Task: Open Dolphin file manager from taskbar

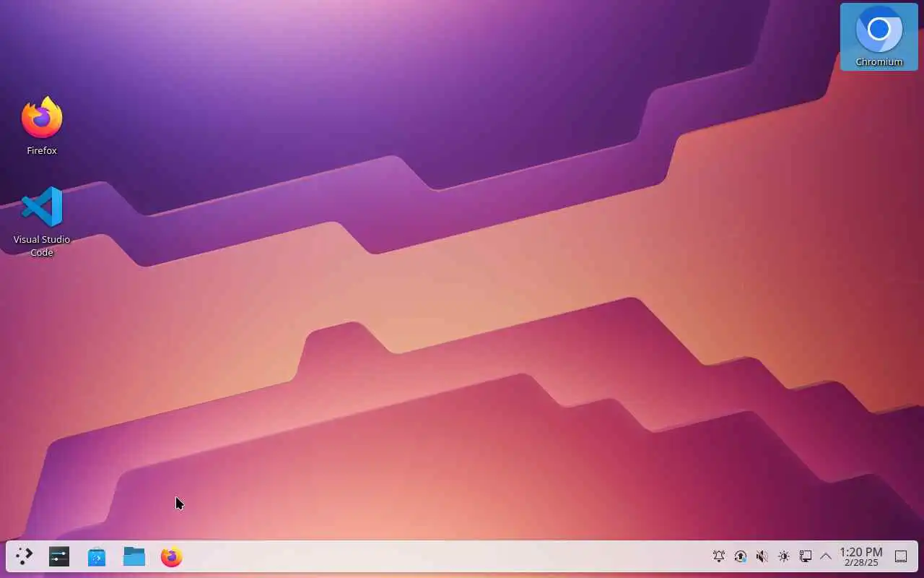Action: [134, 556]
